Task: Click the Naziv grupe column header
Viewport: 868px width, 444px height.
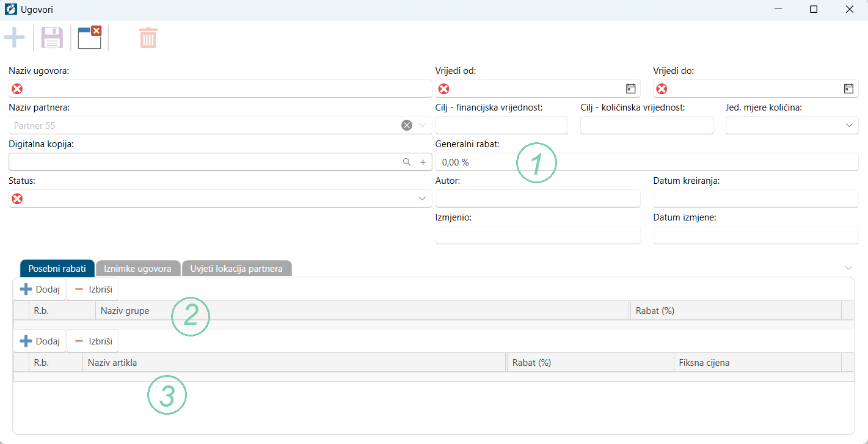Action: [362, 310]
